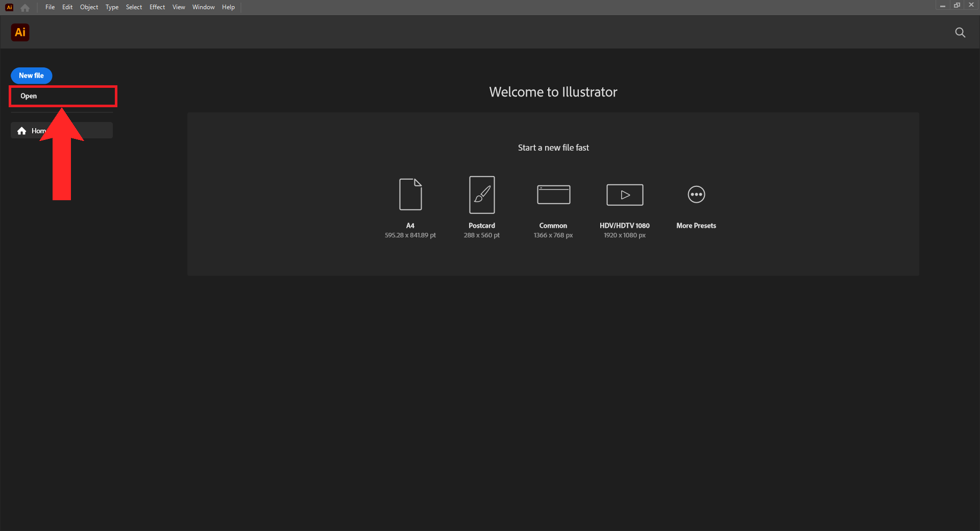Click the New file button
The width and height of the screenshot is (980, 531).
[32, 76]
